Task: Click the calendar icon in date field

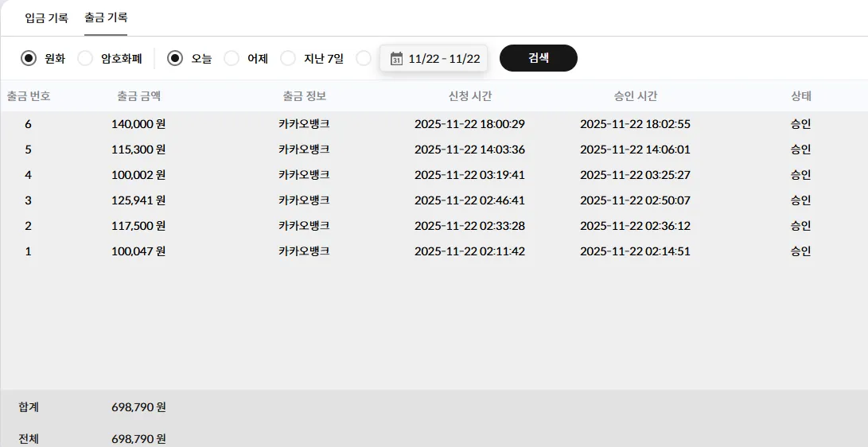Action: pyautogui.click(x=396, y=58)
